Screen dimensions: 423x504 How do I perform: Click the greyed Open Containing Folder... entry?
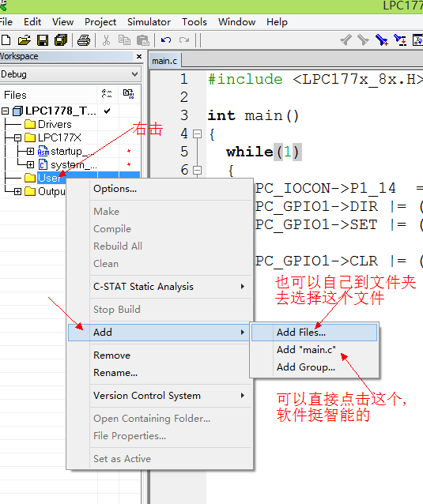(160, 418)
